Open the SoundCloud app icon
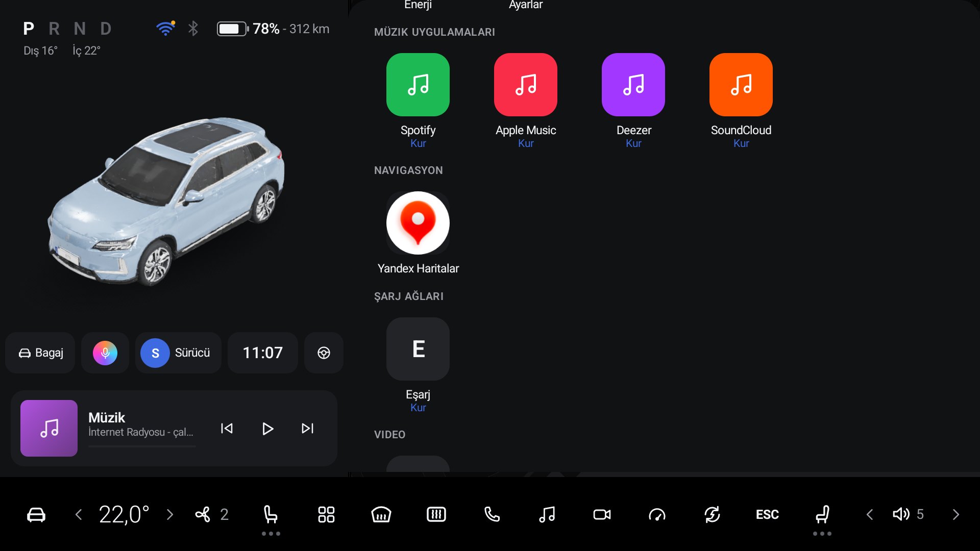 741,85
